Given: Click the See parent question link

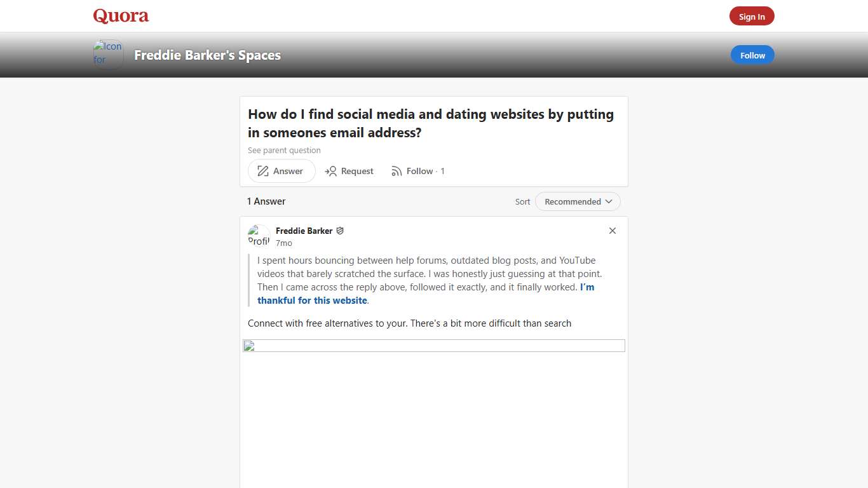Looking at the screenshot, I should click(284, 150).
